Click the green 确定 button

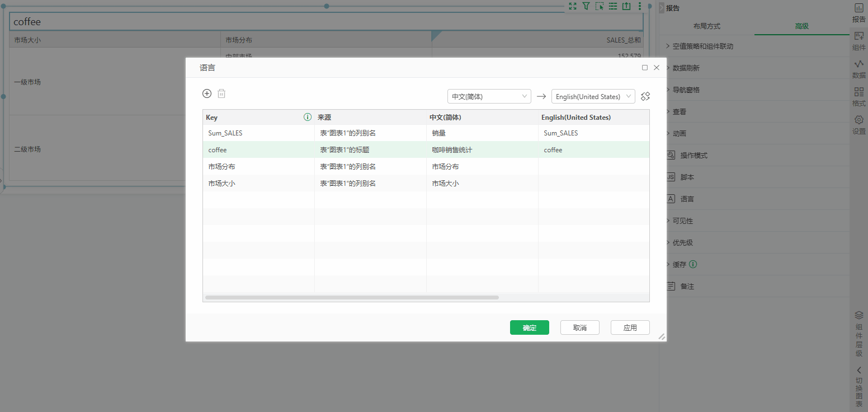pyautogui.click(x=529, y=327)
